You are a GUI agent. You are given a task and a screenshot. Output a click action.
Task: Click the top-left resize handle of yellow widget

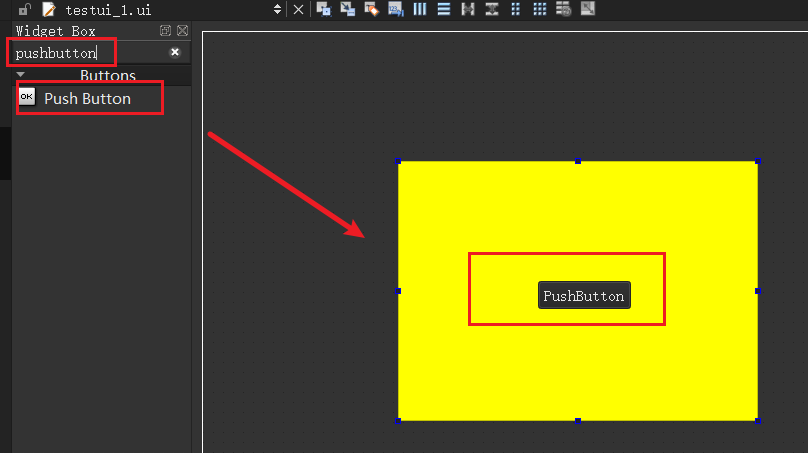pos(398,161)
